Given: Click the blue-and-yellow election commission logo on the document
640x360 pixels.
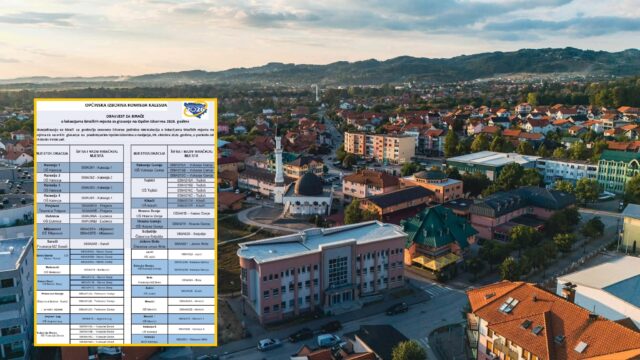Looking at the screenshot, I should [x=196, y=110].
